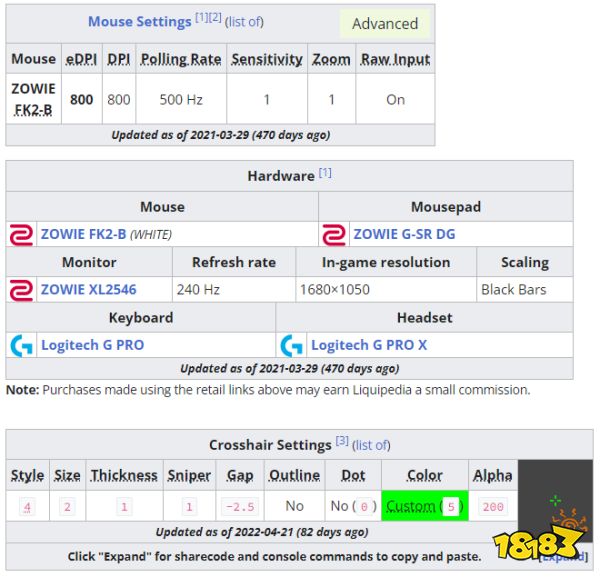Click the 1680×1050 resolution cell
The height and width of the screenshot is (577, 600).
pos(386,290)
